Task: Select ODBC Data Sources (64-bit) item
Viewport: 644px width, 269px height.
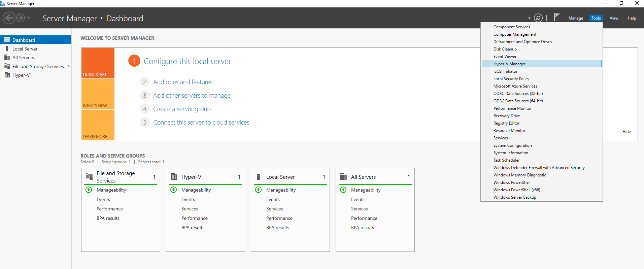Action: pyautogui.click(x=542, y=101)
